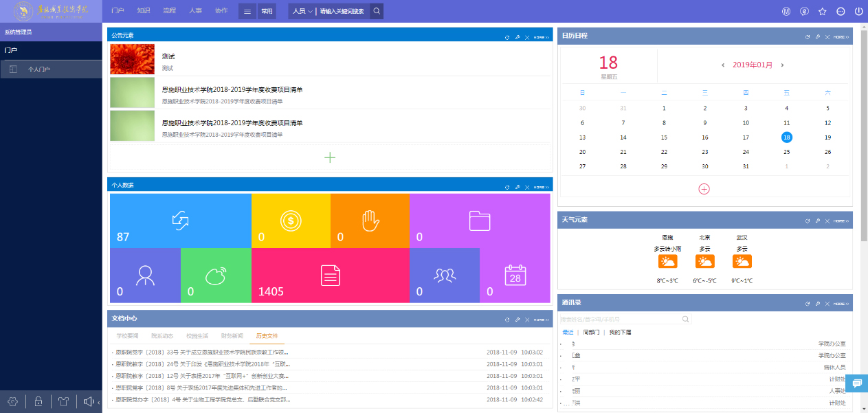This screenshot has width=868, height=413.
Task: Open the hamburger menu next to 常用
Action: 247,11
